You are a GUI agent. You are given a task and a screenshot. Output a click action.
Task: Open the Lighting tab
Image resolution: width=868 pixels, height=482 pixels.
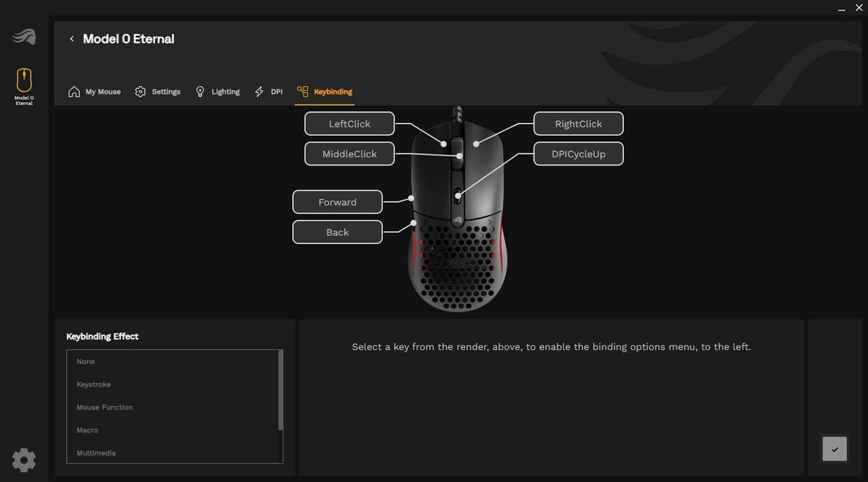click(x=217, y=92)
